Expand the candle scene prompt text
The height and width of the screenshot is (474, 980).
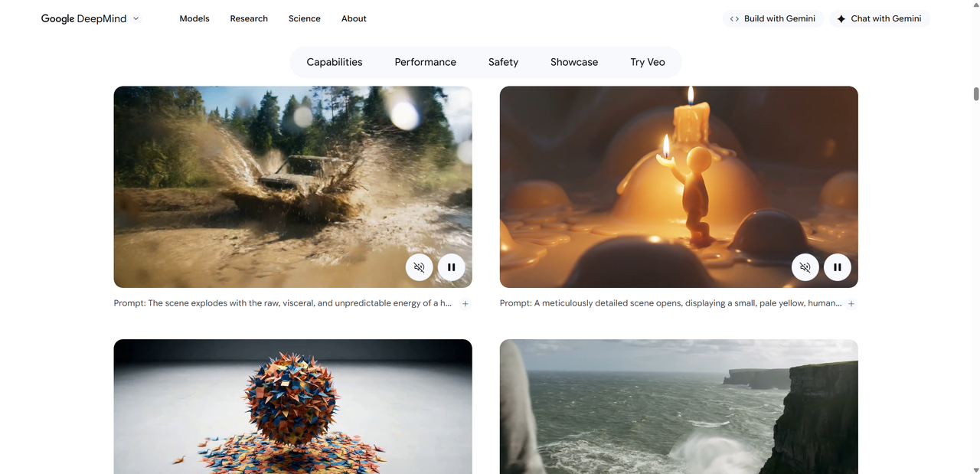[851, 303]
